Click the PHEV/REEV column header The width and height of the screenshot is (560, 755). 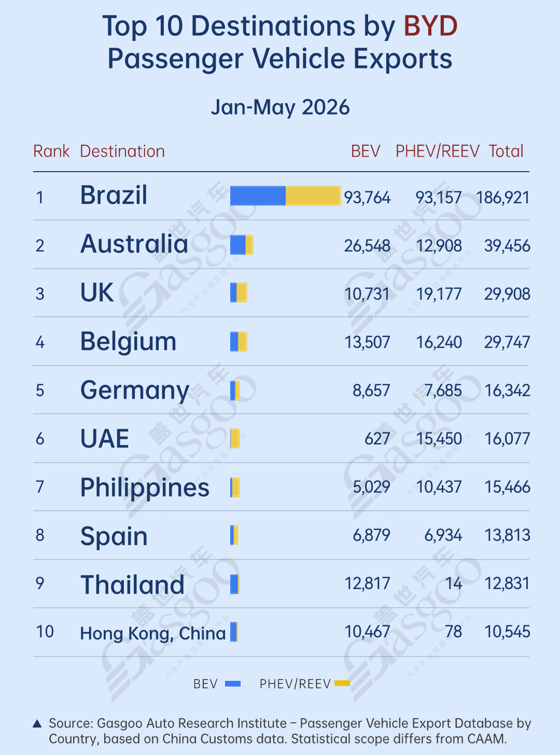[438, 151]
